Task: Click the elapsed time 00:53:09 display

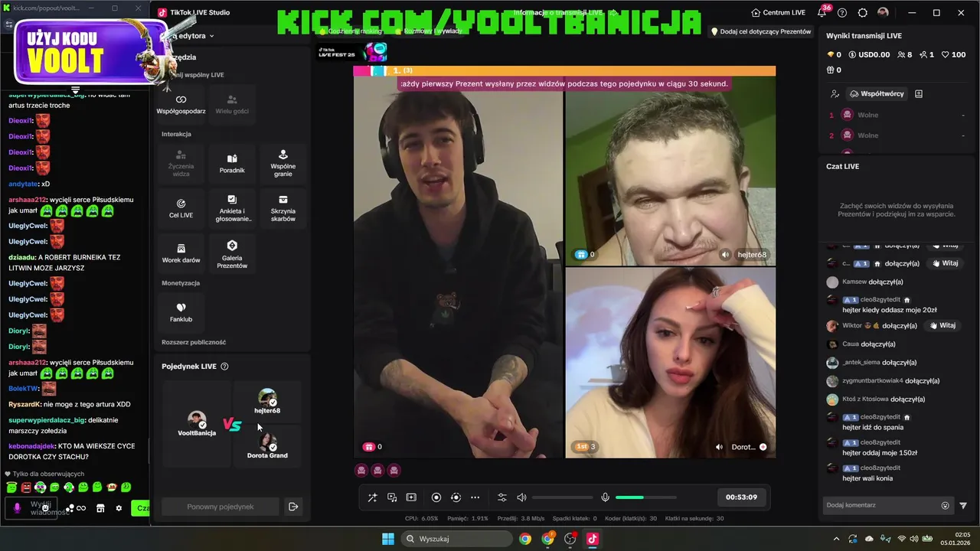Action: 741,497
